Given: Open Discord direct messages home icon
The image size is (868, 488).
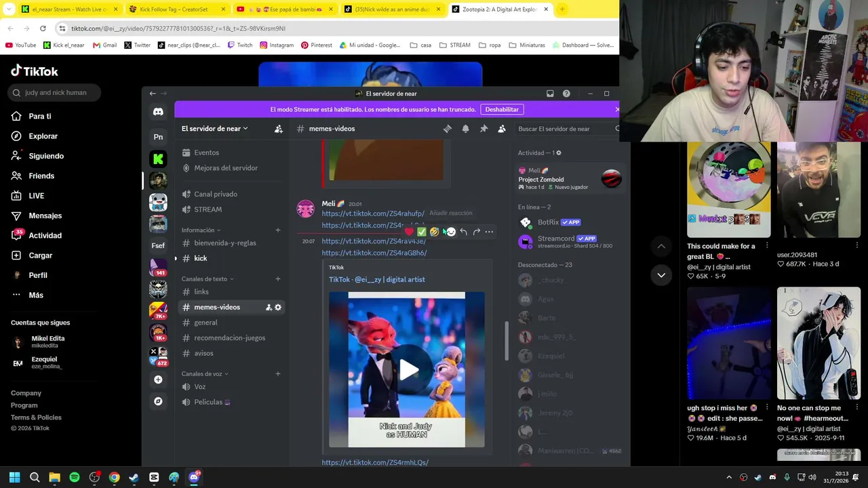Looking at the screenshot, I should pyautogui.click(x=158, y=112).
